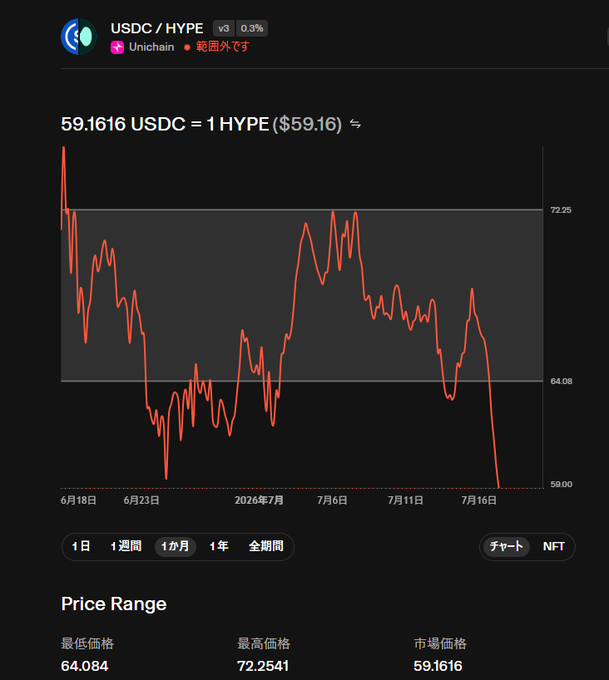Click the 64.08 lower range axis label

pos(561,381)
